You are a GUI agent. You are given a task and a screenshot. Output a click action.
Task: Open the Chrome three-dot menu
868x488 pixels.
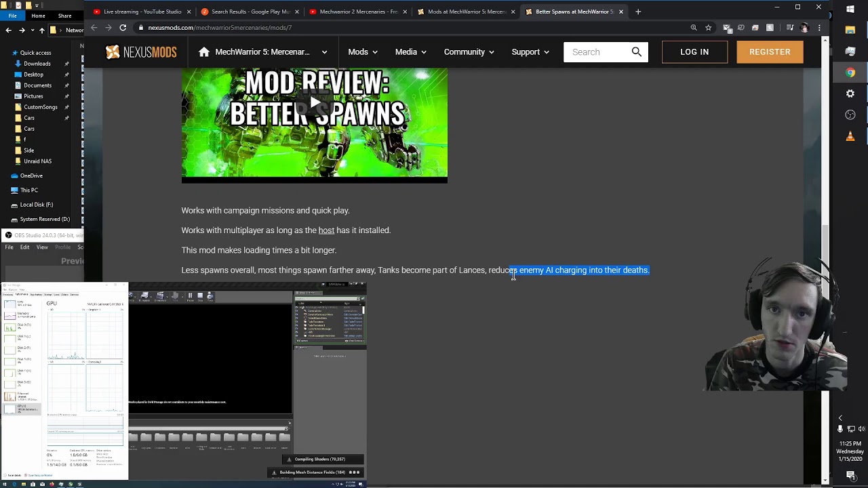pos(818,28)
